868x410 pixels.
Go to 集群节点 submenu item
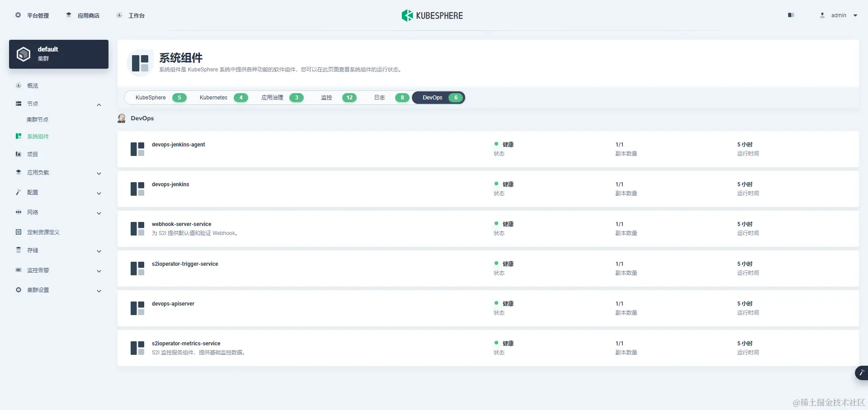click(38, 120)
